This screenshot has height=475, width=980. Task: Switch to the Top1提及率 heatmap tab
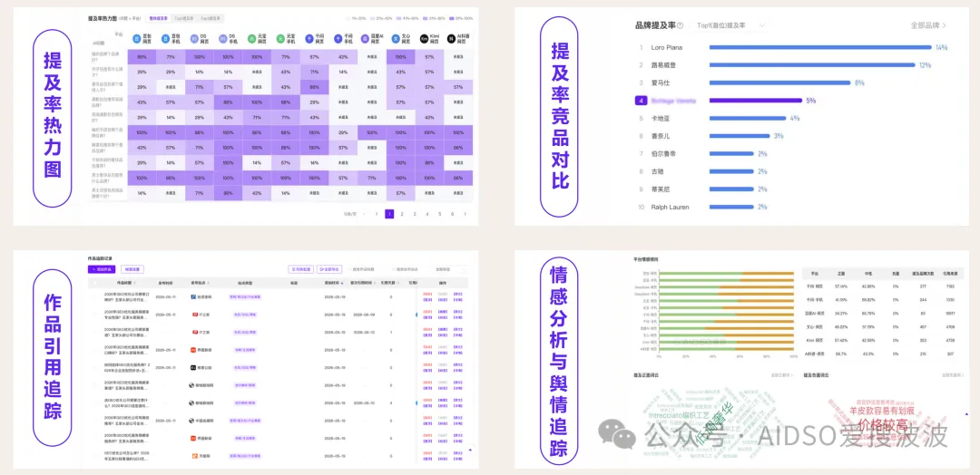click(x=183, y=19)
